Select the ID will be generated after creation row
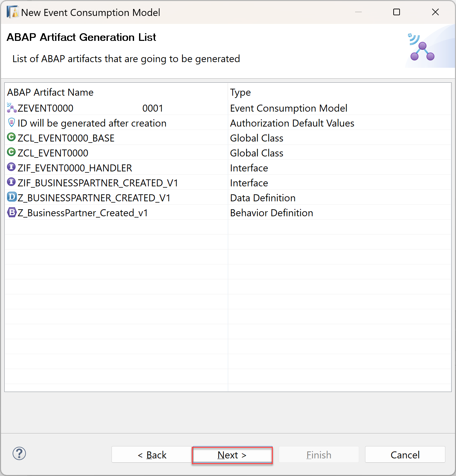The height and width of the screenshot is (476, 456). (x=228, y=123)
